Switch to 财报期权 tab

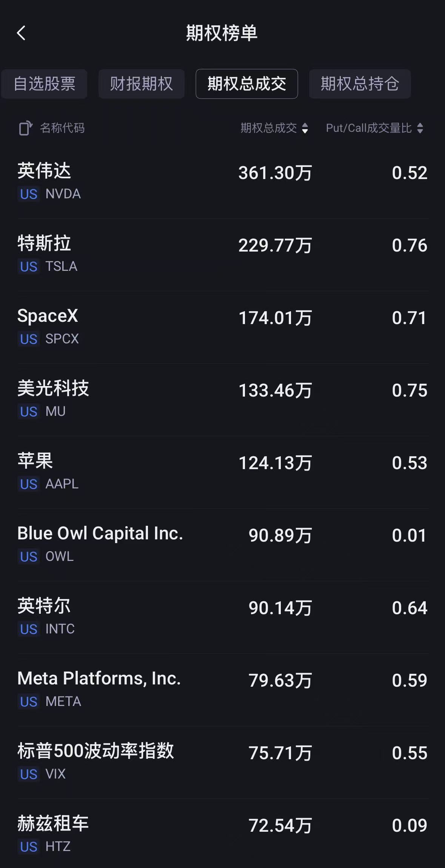point(142,83)
